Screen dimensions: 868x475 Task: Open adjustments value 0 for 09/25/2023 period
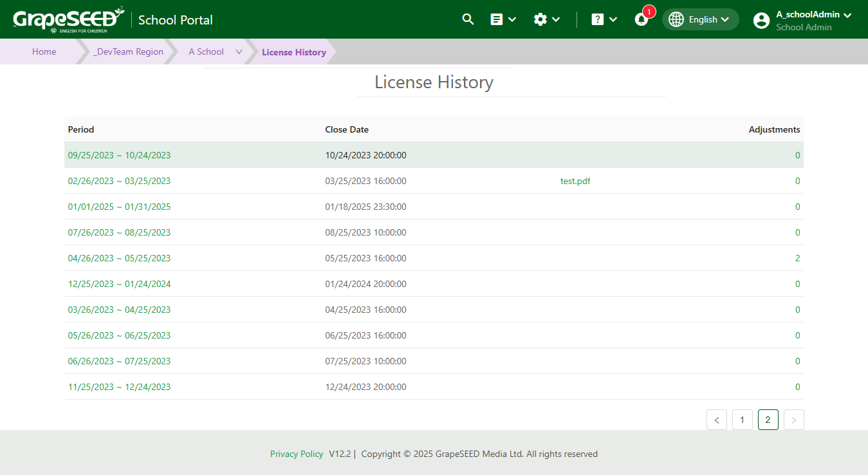[798, 155]
